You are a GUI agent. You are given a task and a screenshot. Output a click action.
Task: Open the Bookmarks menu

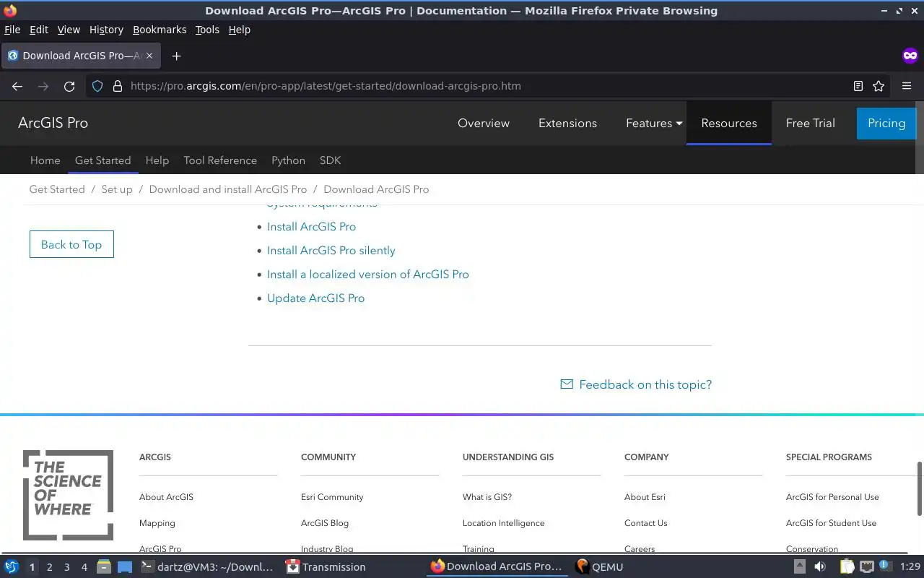[160, 30]
